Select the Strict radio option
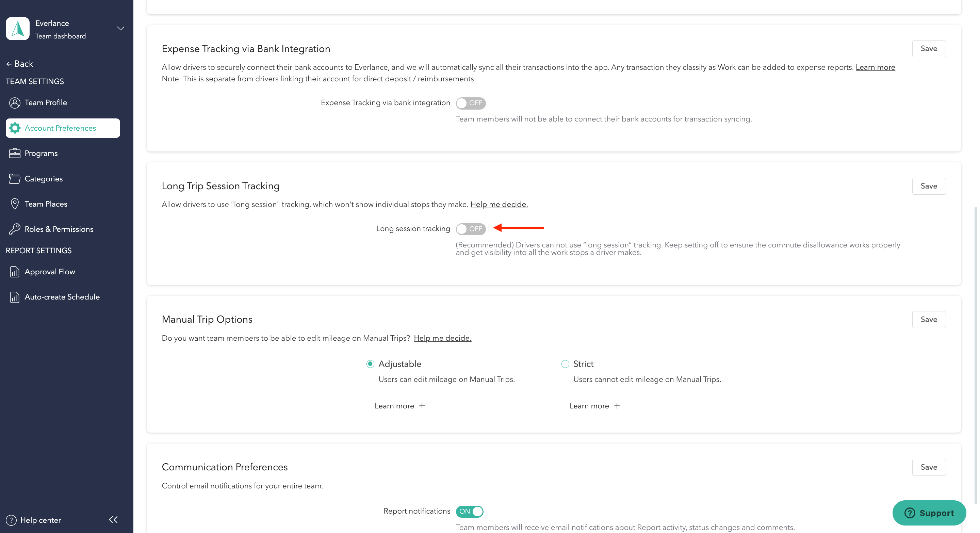This screenshot has width=980, height=533. [x=565, y=364]
